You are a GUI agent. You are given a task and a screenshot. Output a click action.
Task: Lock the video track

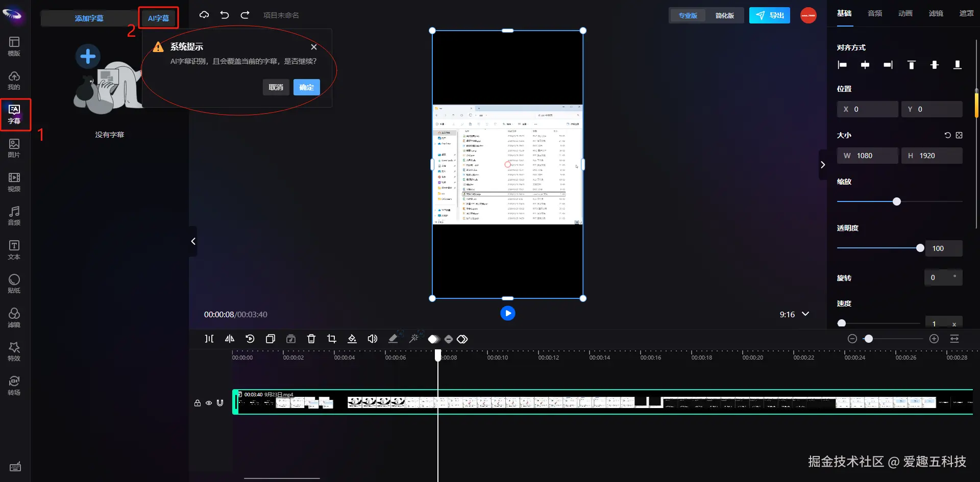(198, 403)
